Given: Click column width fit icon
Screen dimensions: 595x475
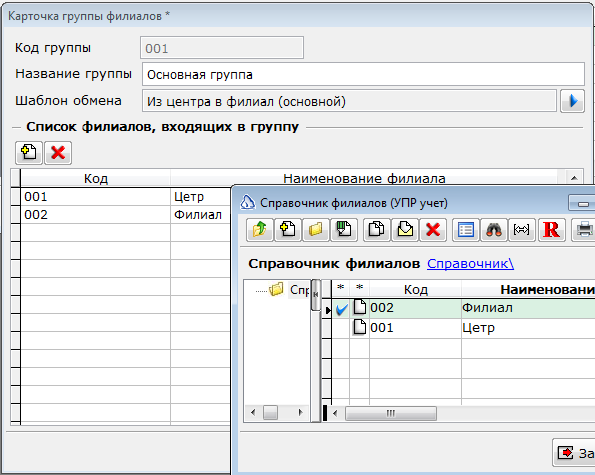Looking at the screenshot, I should 522,230.
